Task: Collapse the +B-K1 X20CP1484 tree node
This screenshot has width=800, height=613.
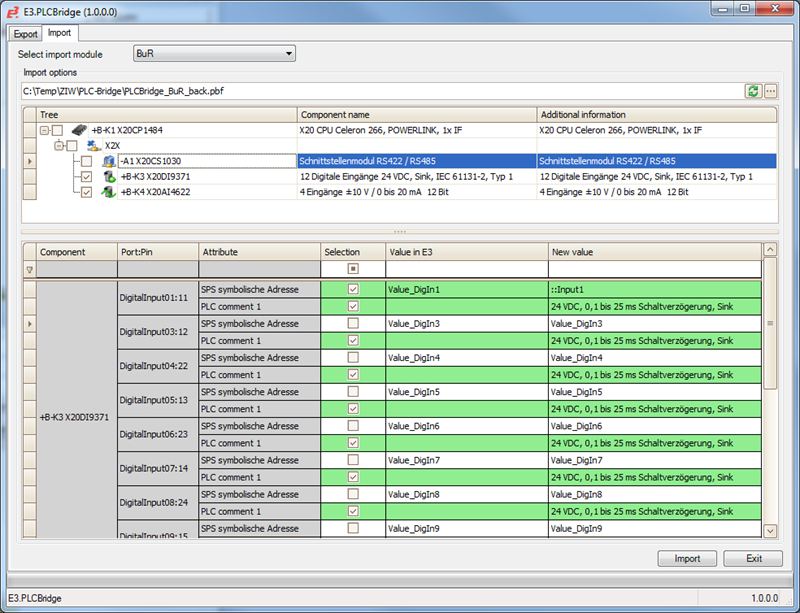Action: tap(44, 130)
